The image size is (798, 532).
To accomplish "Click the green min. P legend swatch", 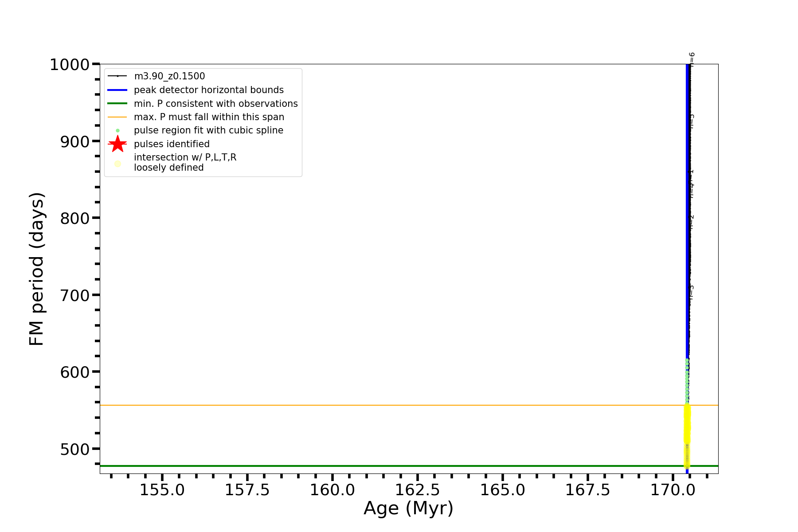I will click(117, 104).
